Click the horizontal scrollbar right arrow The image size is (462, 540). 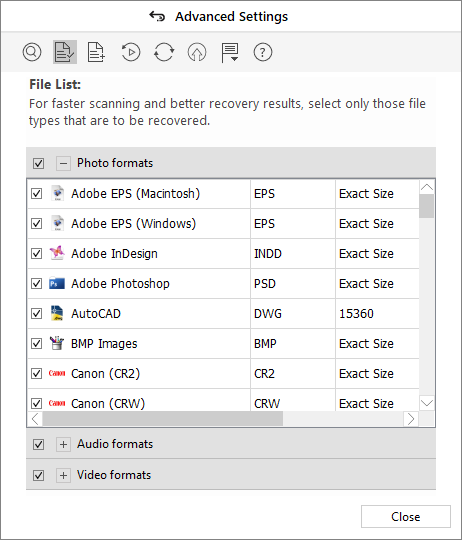[x=411, y=419]
